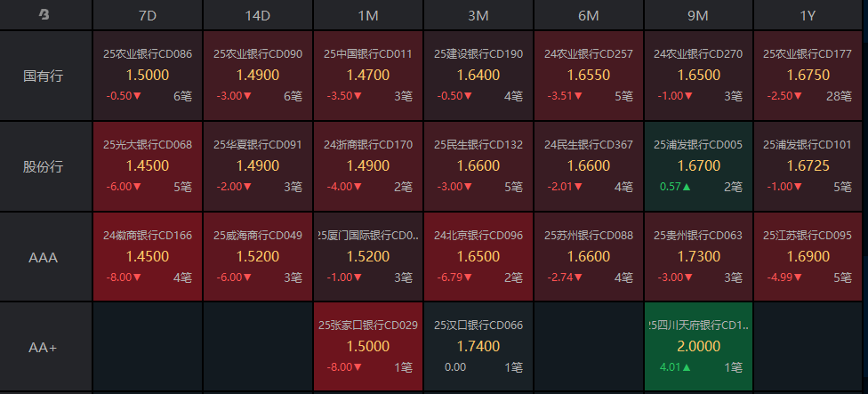868x394 pixels.
Task: Select the 14D tenor column header
Action: point(258,15)
